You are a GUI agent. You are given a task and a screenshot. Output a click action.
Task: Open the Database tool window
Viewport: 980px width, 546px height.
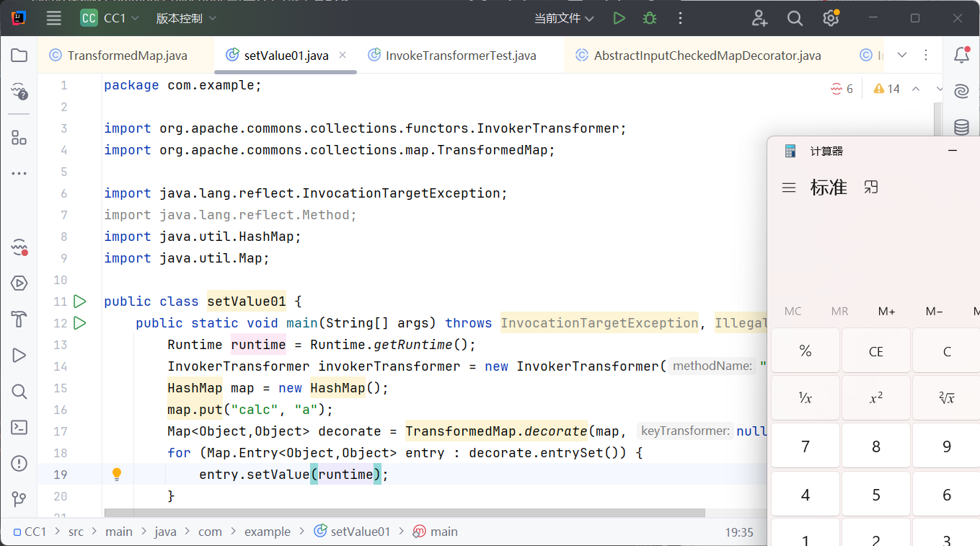click(x=961, y=128)
